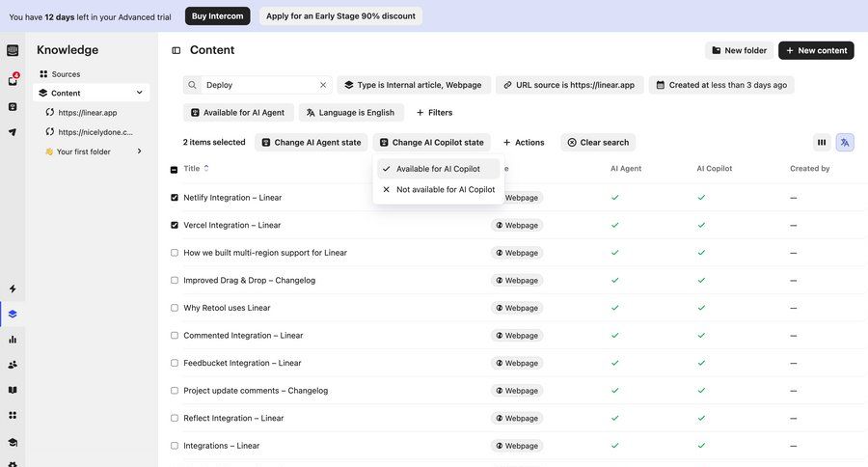The image size is (868, 467).
Task: Collapse the Content section chevron
Action: pos(140,93)
